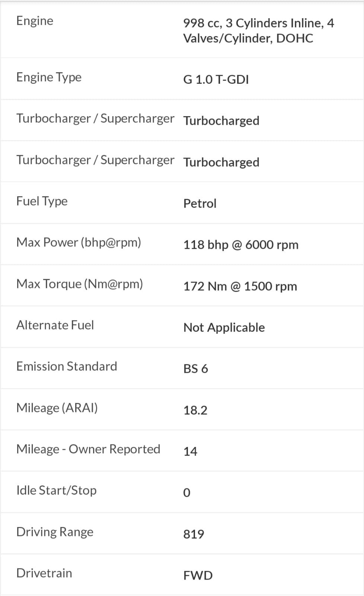Click the "Max Torque (Nm@rpm)" label
This screenshot has width=364, height=596.
click(x=79, y=284)
